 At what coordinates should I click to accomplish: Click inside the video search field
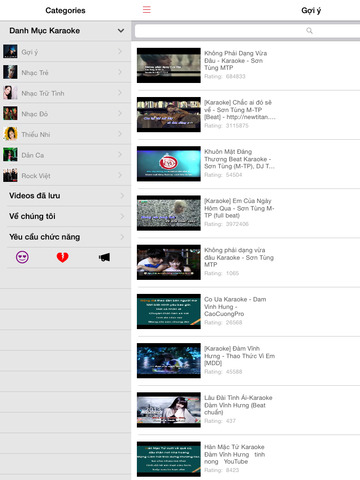(247, 31)
